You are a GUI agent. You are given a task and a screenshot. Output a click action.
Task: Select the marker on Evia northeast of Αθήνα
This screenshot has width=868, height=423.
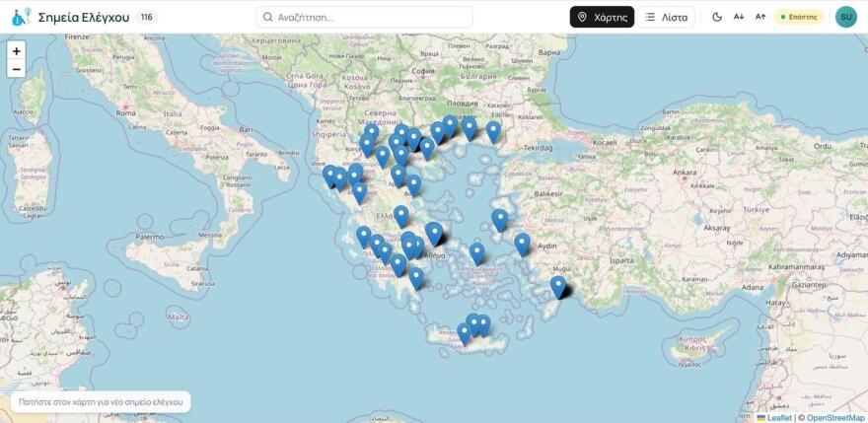[434, 233]
